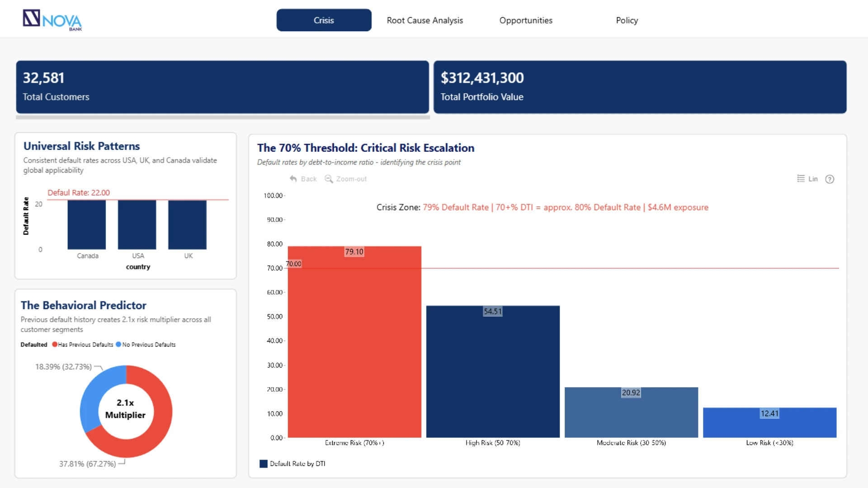Screen dimensions: 868x488
Task: Select the Crisis tab button
Action: click(324, 20)
